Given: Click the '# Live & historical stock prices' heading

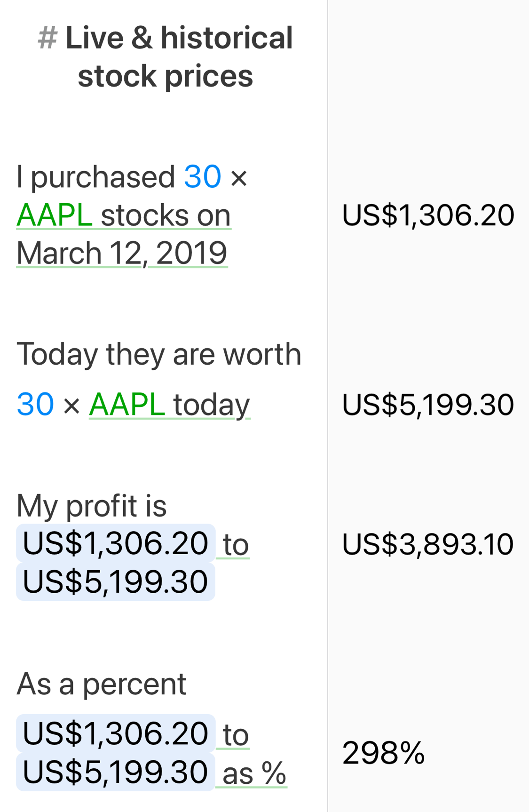Looking at the screenshot, I should tap(165, 56).
